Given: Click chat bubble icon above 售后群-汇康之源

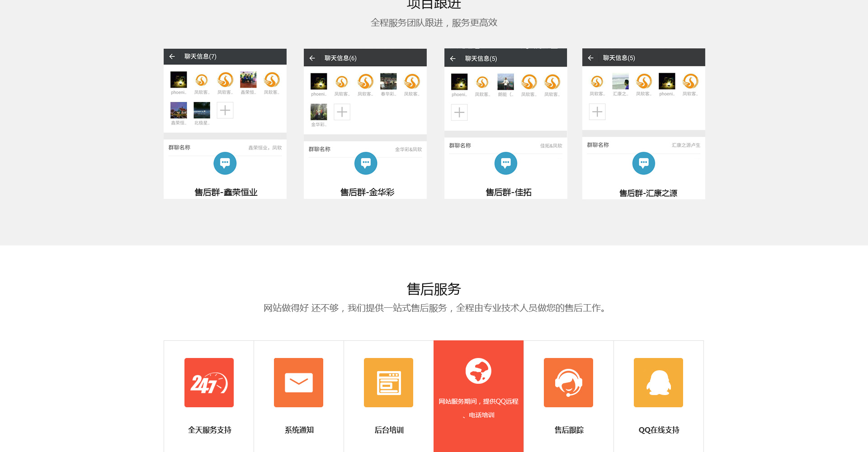Looking at the screenshot, I should [x=644, y=163].
